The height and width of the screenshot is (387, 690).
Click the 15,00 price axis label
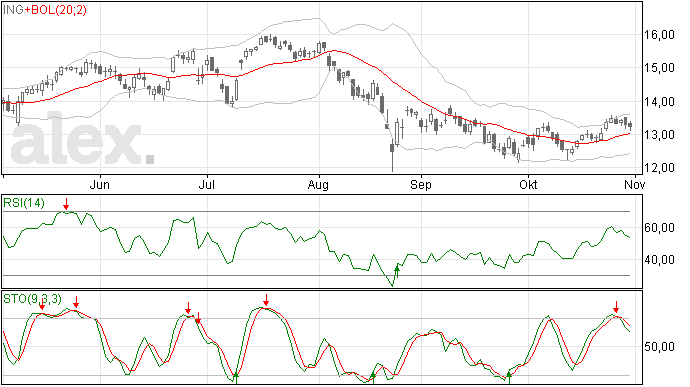659,68
